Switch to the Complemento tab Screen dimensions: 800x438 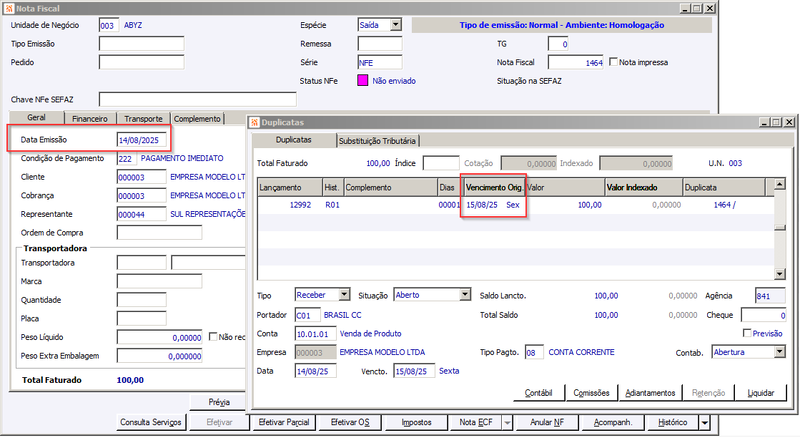(x=197, y=118)
